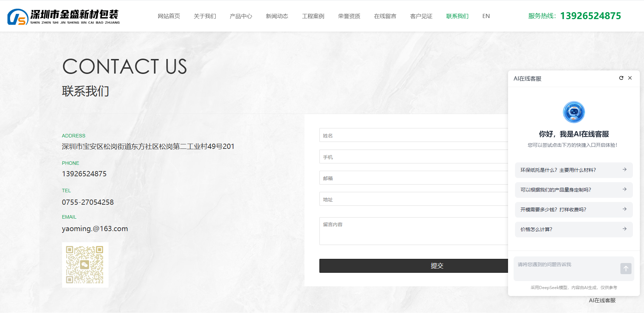Select quick question 开模需要多少钱？打样收费吗？
This screenshot has width=644, height=313.
574,210
